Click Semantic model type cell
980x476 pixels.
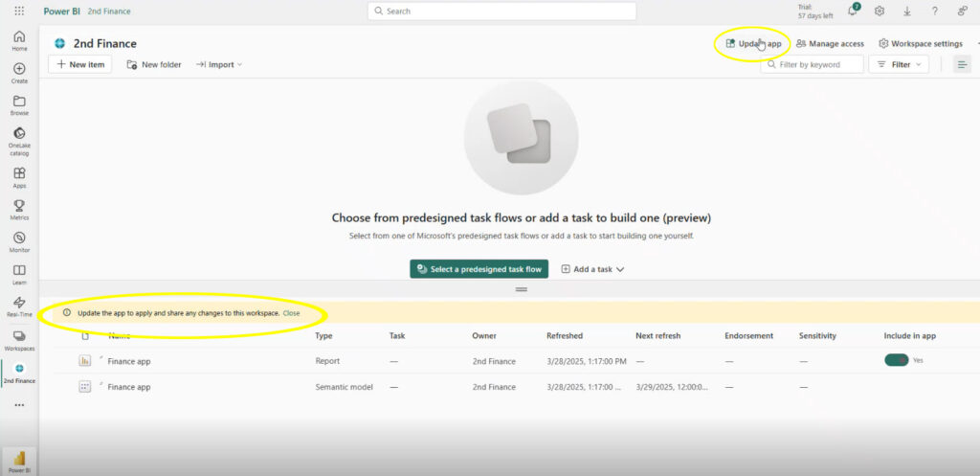tap(344, 387)
